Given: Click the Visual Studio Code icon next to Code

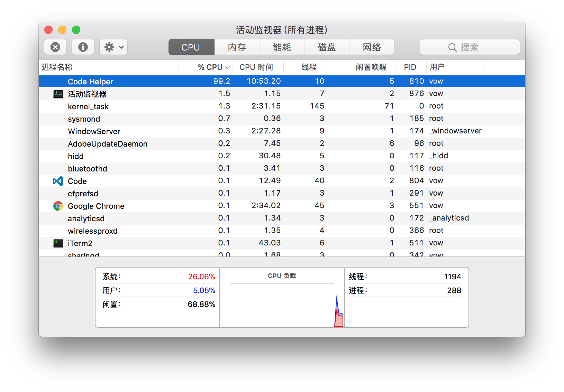Looking at the screenshot, I should pyautogui.click(x=58, y=181).
